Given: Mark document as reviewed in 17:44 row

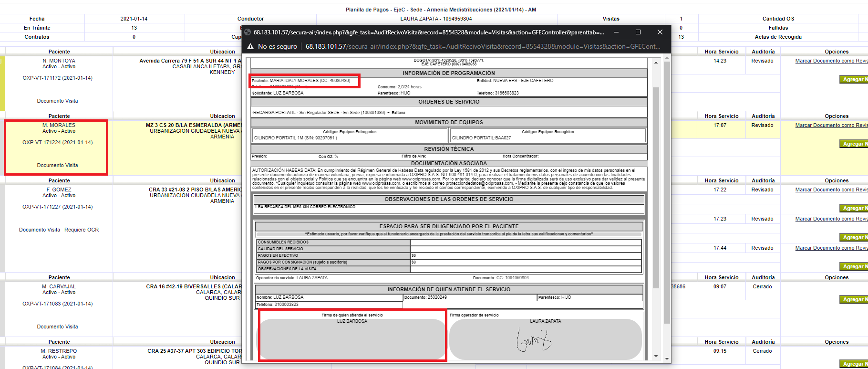Looking at the screenshot, I should point(831,248).
